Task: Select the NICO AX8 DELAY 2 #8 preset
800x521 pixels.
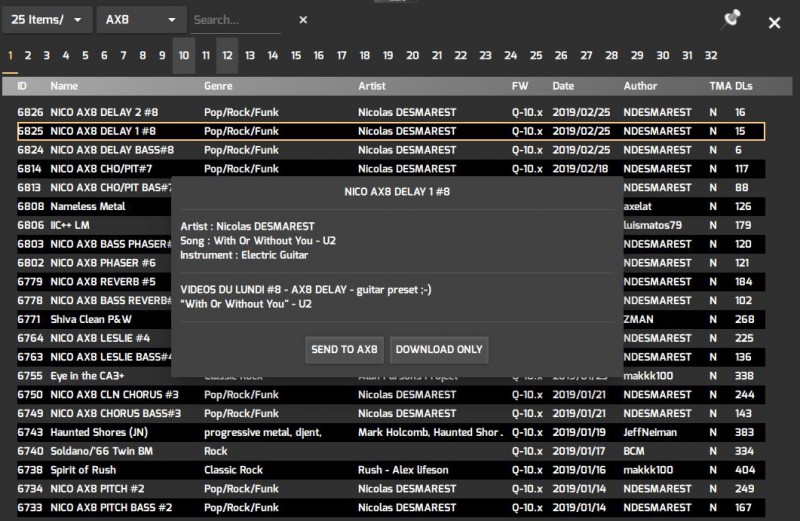Action: [x=103, y=113]
